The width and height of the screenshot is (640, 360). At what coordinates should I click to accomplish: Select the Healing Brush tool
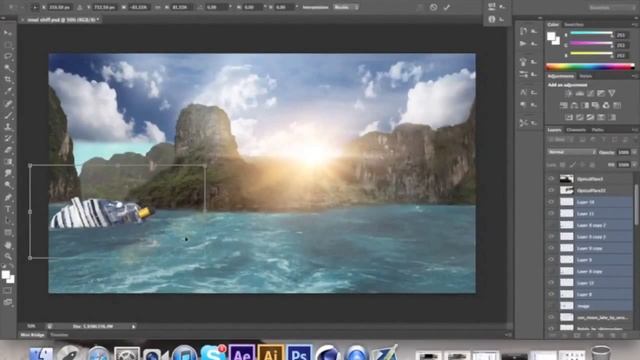pos(8,104)
